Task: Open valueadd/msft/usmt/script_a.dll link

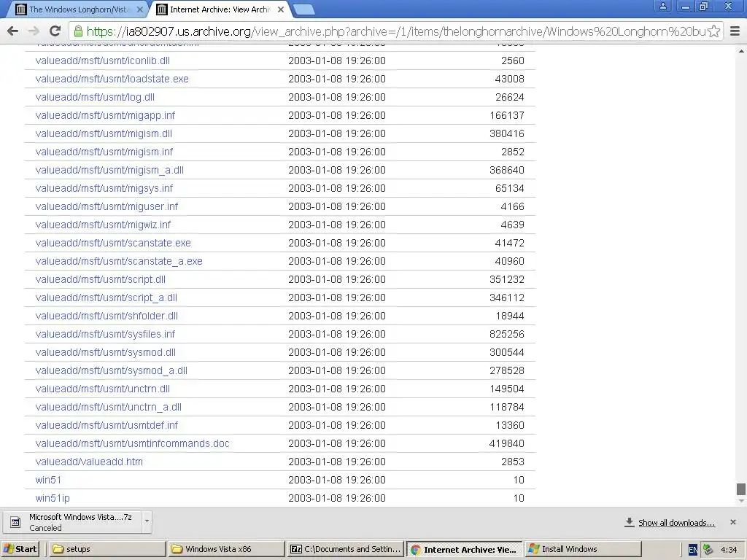Action: [107, 297]
